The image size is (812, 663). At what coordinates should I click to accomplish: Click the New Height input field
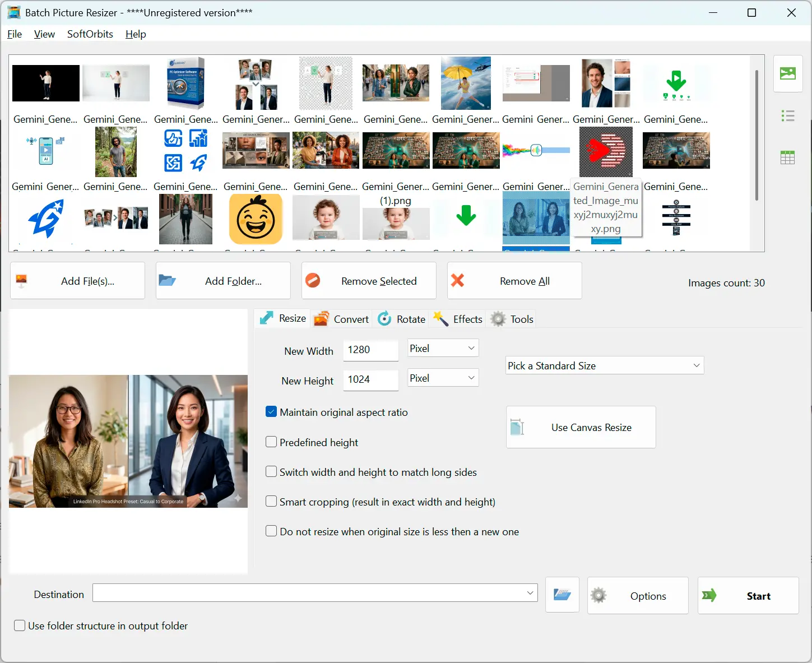(x=370, y=379)
